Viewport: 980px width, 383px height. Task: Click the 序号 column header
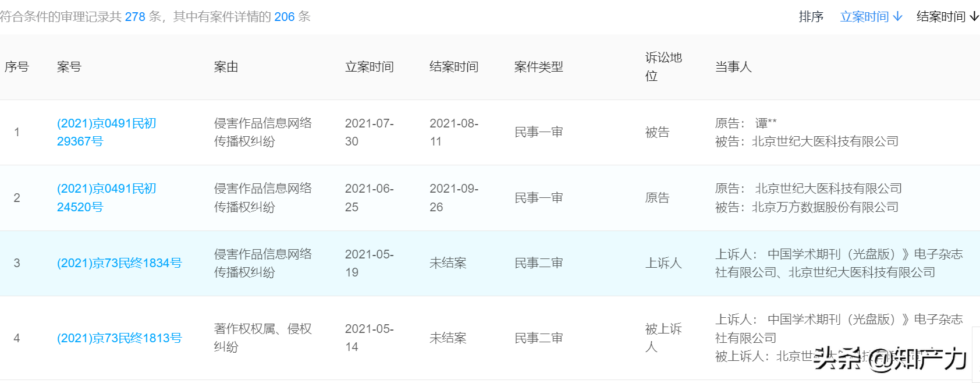pos(17,67)
